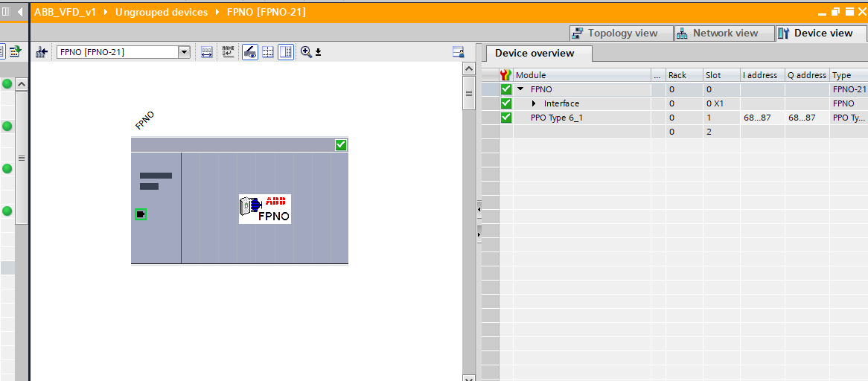Expand the Interface tree row
This screenshot has width=868, height=381.
pyautogui.click(x=534, y=103)
